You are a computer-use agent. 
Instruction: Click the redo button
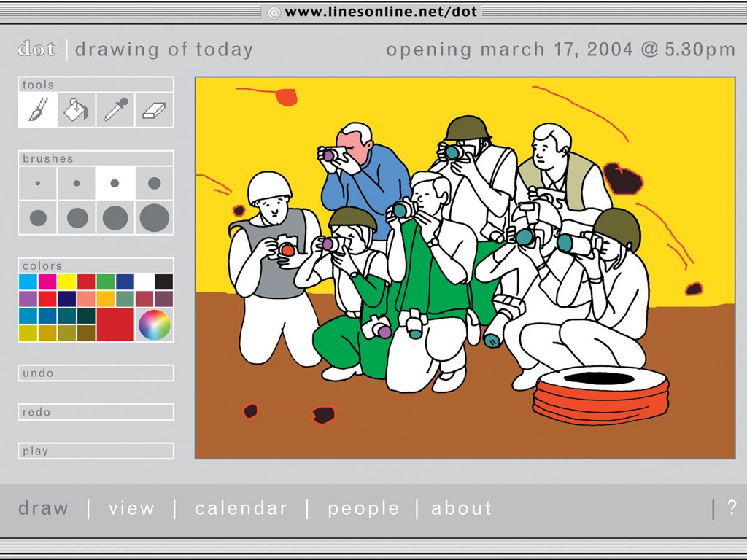click(96, 412)
